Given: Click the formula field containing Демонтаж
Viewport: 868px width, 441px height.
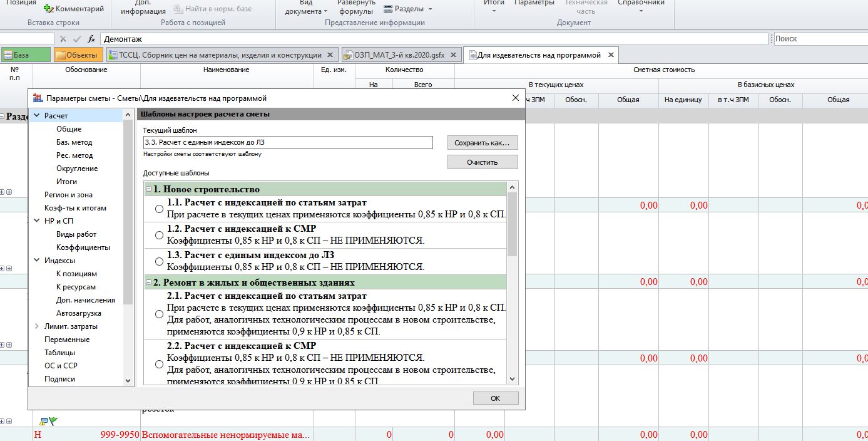Looking at the screenshot, I should pos(434,39).
